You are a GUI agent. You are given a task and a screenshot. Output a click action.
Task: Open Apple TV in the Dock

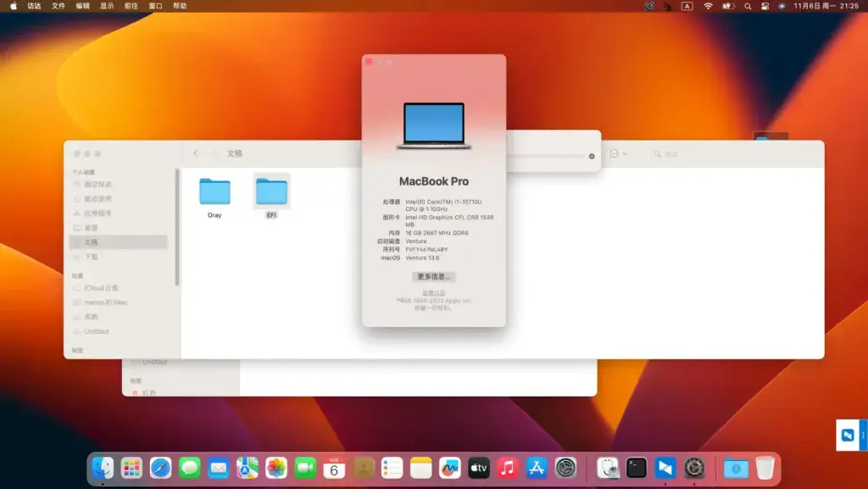point(479,469)
